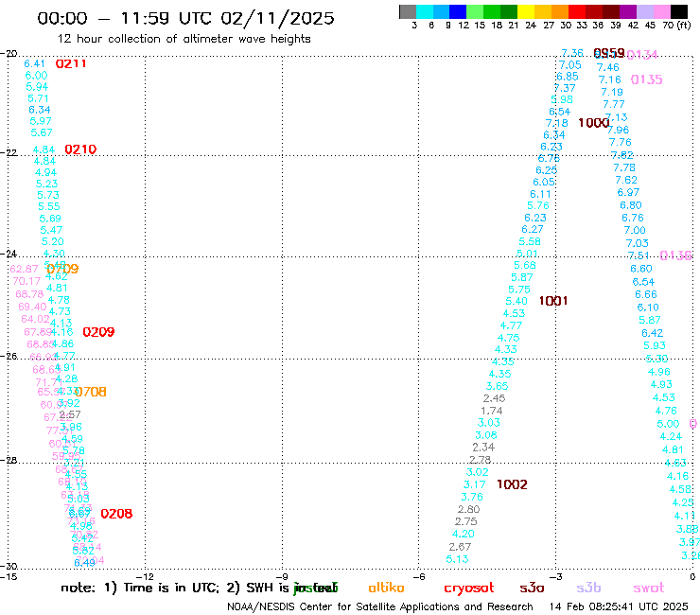700x615 pixels.
Task: Click the red cryosat time label '0208'
Action: [x=116, y=514]
